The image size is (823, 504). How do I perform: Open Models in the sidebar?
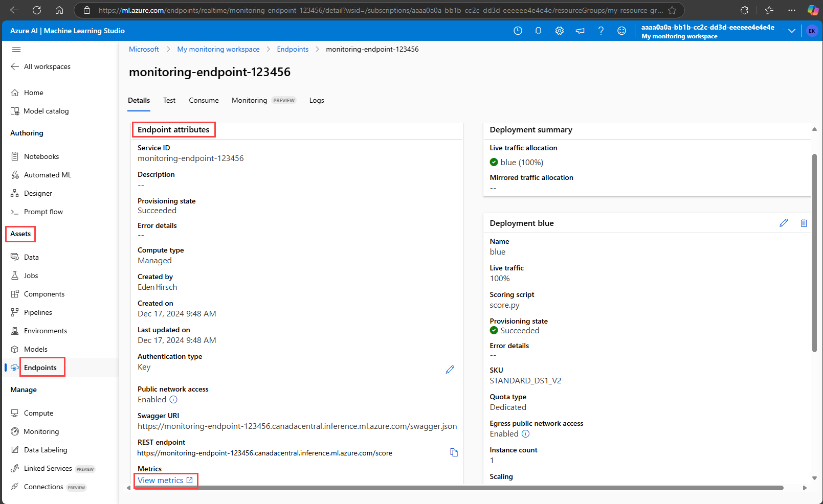click(x=36, y=349)
